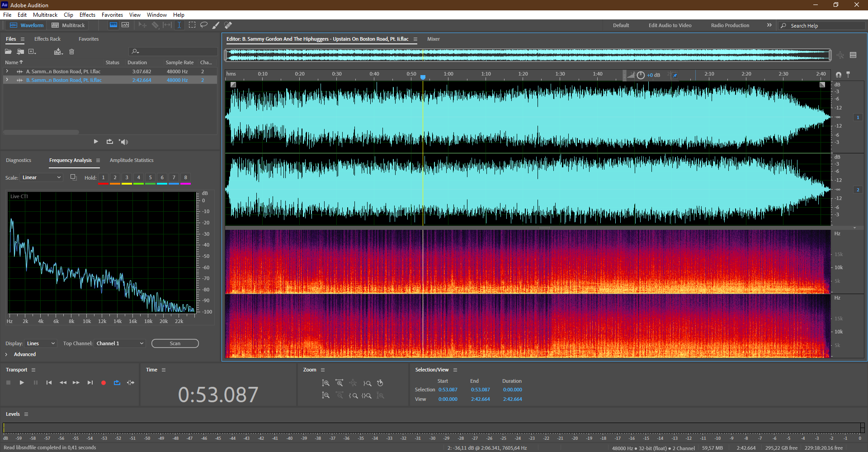Switch to the Effects Rack tab
Viewport: 868px width, 452px height.
pyautogui.click(x=47, y=39)
